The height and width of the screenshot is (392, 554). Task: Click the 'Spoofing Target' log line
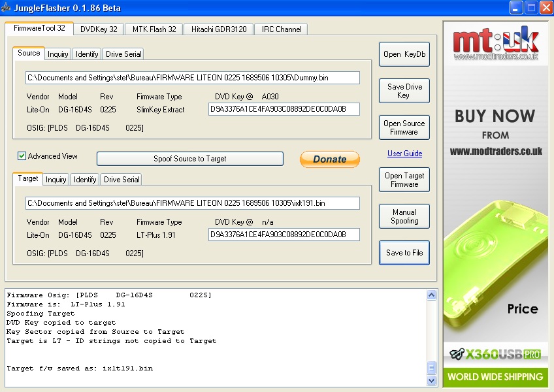pos(41,314)
